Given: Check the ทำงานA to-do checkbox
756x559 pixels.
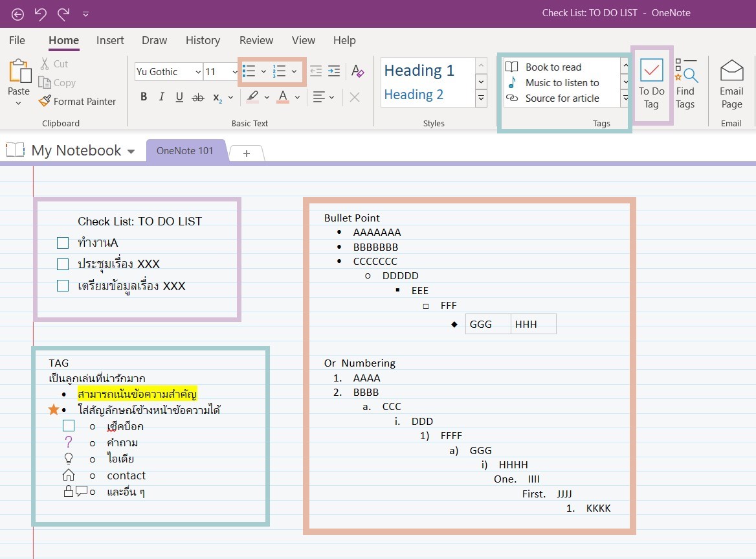Looking at the screenshot, I should tap(63, 243).
